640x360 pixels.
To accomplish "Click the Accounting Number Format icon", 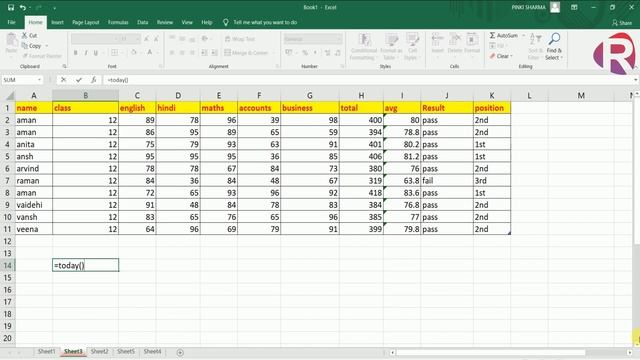I will pos(289,53).
